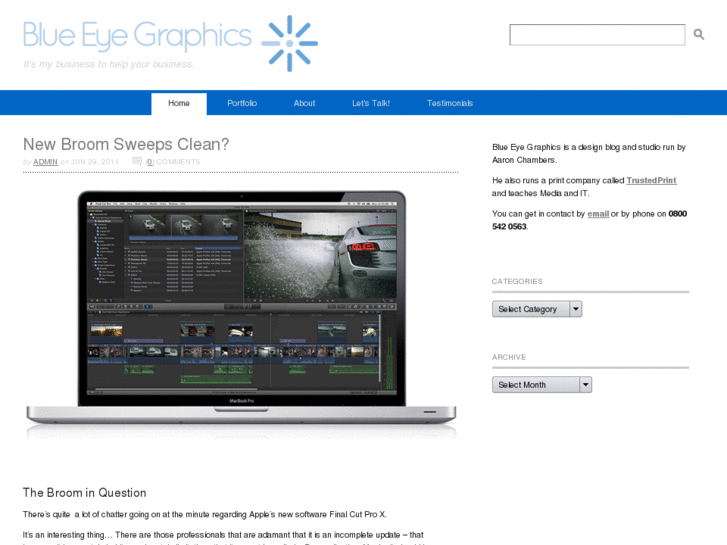727x545 pixels.
Task: Click the email contact link
Action: coord(598,214)
